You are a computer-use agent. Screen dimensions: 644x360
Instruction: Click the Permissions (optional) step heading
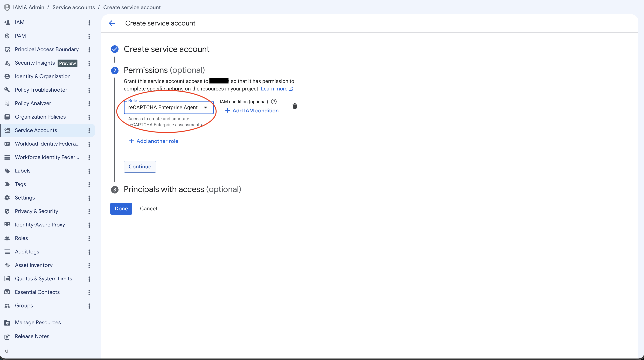pos(164,70)
